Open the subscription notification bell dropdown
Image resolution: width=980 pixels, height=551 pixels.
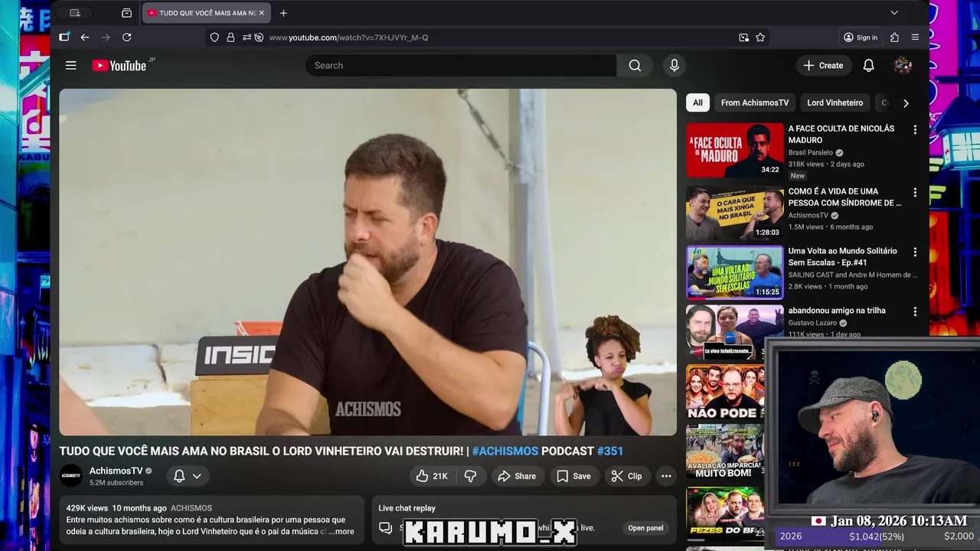click(x=188, y=476)
